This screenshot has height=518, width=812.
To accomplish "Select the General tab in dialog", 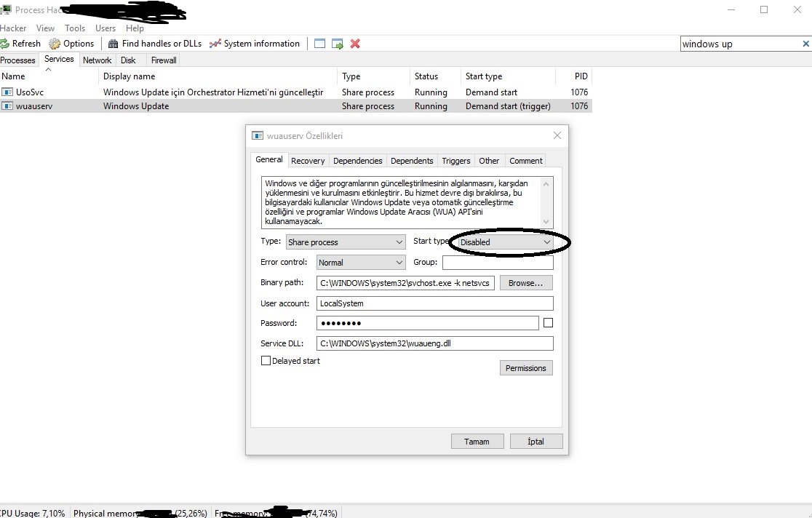I will 268,159.
